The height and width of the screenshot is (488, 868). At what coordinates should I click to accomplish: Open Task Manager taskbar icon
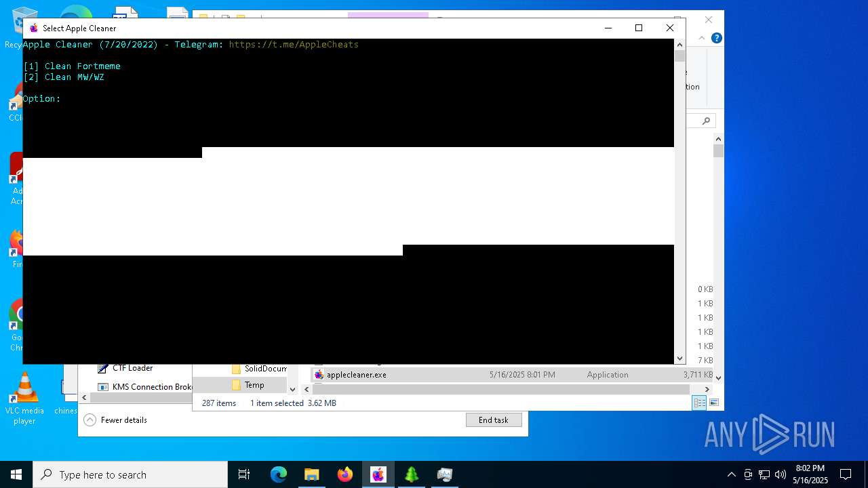444,474
